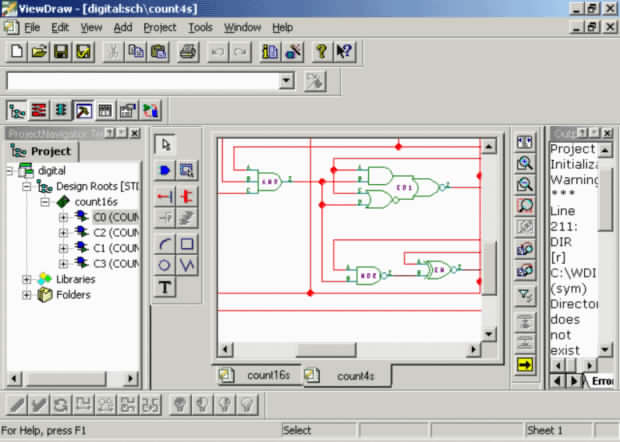Click the schematic horizontal scrollbar left arrow
The width and height of the screenshot is (620, 442).
click(x=225, y=349)
